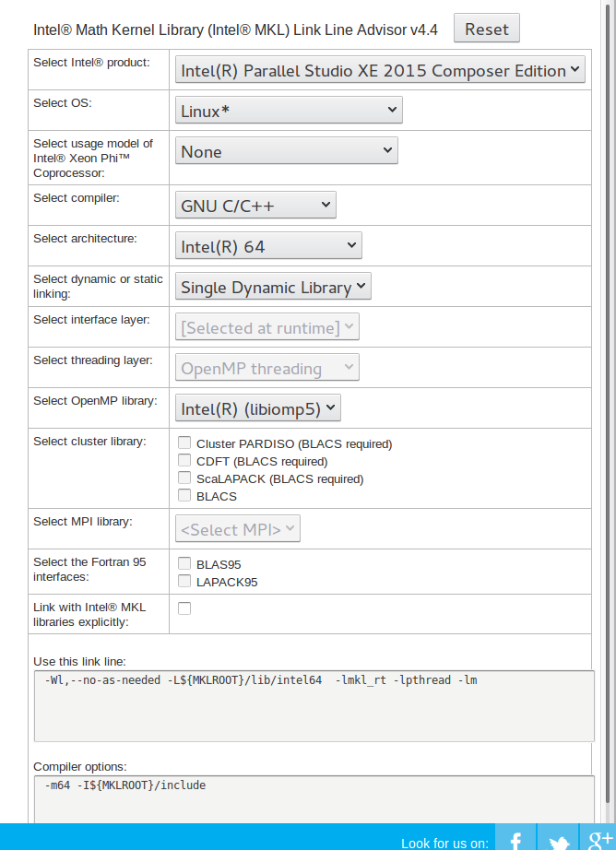The width and height of the screenshot is (616, 850).
Task: Check the BLACS cluster library checkbox
Action: coord(184,495)
